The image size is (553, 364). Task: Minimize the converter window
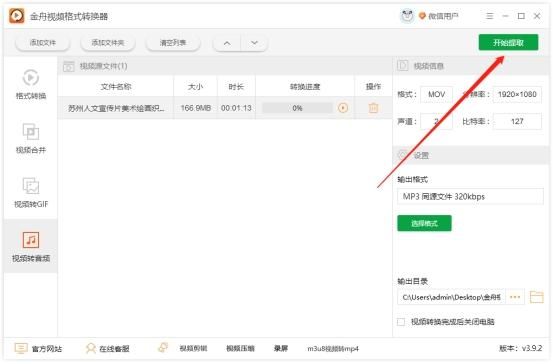click(505, 16)
